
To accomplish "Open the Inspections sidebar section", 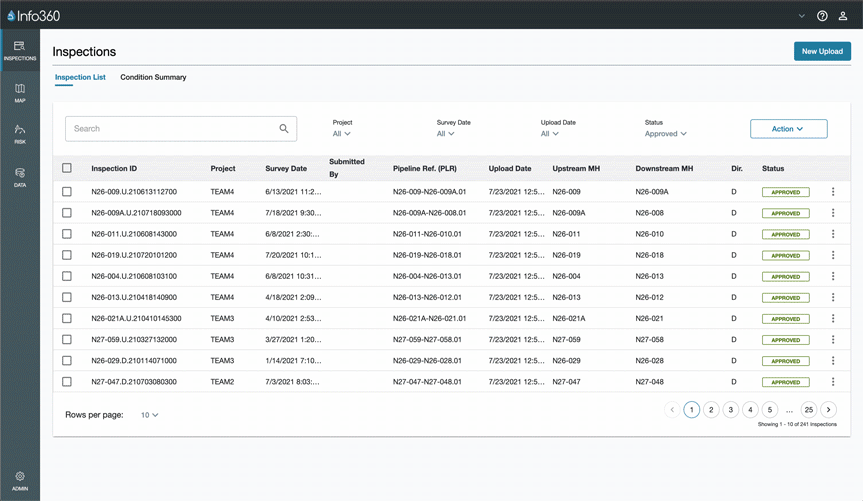I will pyautogui.click(x=19, y=50).
